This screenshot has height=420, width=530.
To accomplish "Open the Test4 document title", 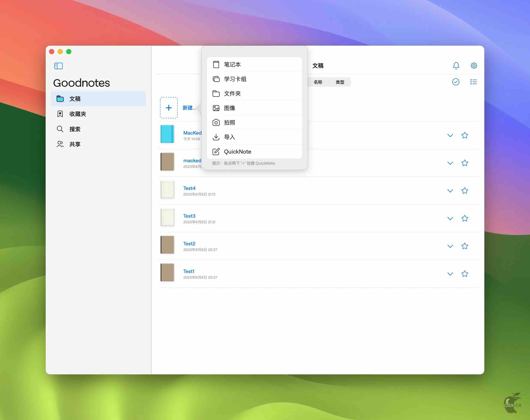I will pos(189,188).
